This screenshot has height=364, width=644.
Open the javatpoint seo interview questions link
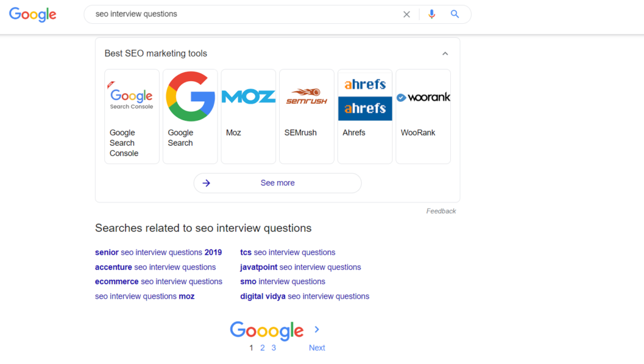pos(300,267)
